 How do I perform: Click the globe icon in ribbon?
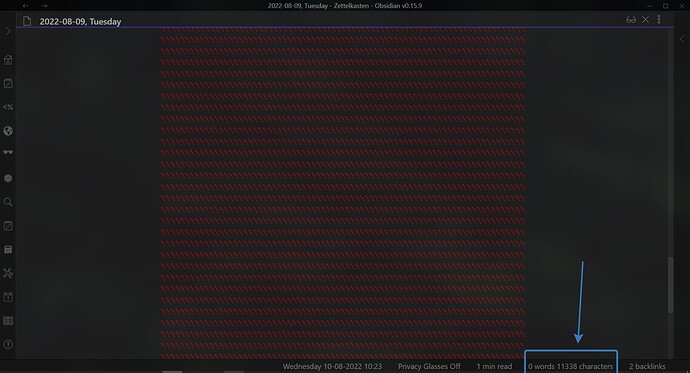click(8, 131)
